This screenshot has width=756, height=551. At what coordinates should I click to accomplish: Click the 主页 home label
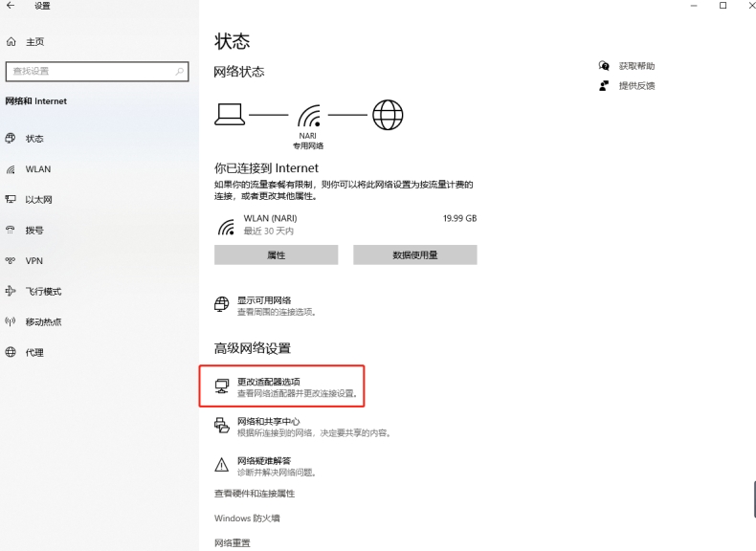[34, 42]
